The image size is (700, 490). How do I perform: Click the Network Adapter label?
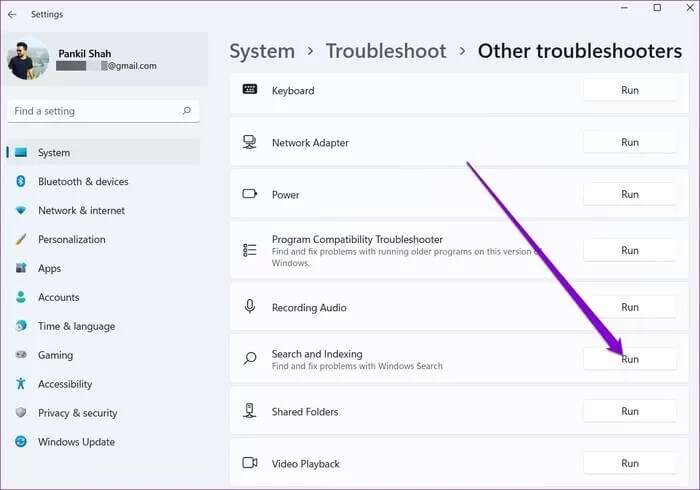(x=310, y=143)
